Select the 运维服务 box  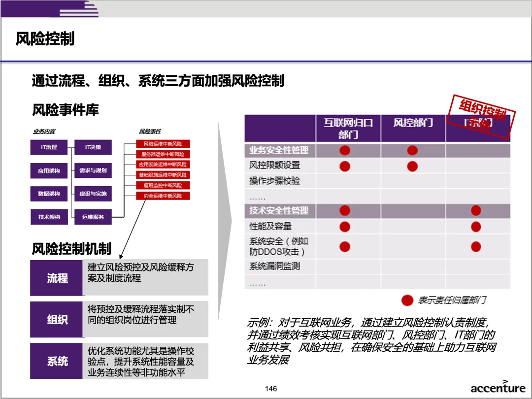click(93, 217)
